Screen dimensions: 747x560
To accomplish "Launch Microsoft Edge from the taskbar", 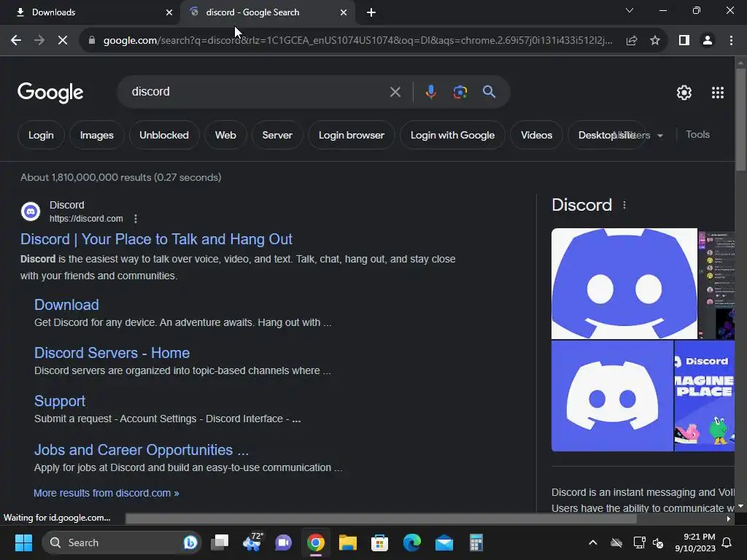I will [411, 542].
